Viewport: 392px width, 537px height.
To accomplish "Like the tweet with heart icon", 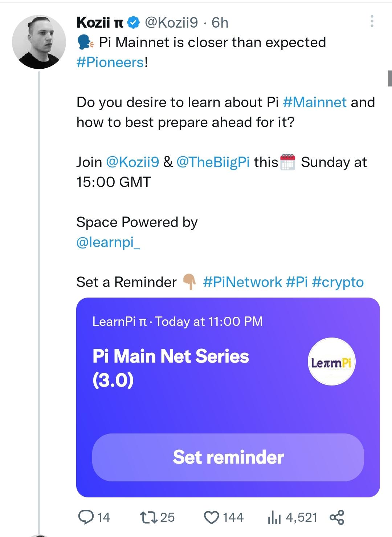I will coord(212,517).
